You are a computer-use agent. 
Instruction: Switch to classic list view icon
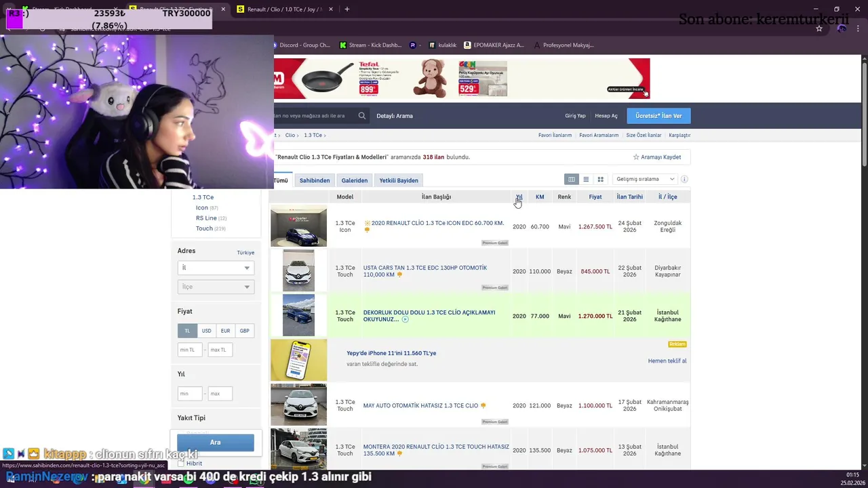click(x=586, y=180)
